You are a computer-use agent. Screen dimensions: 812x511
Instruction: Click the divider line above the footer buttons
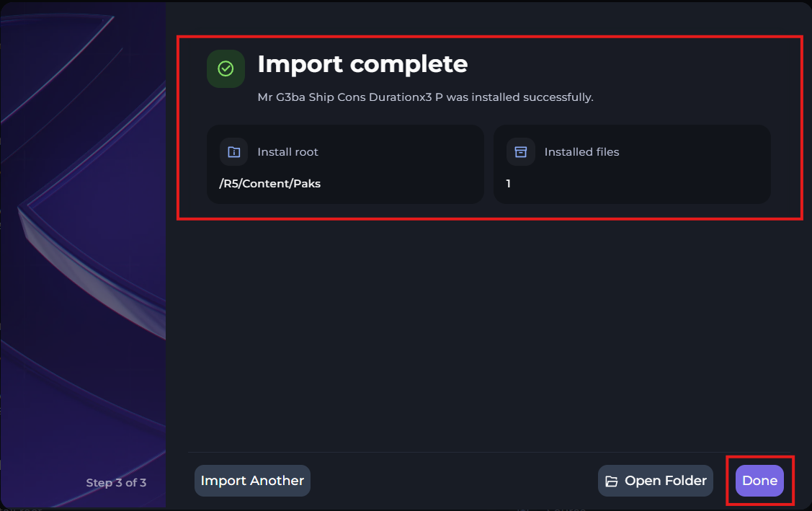point(461,453)
